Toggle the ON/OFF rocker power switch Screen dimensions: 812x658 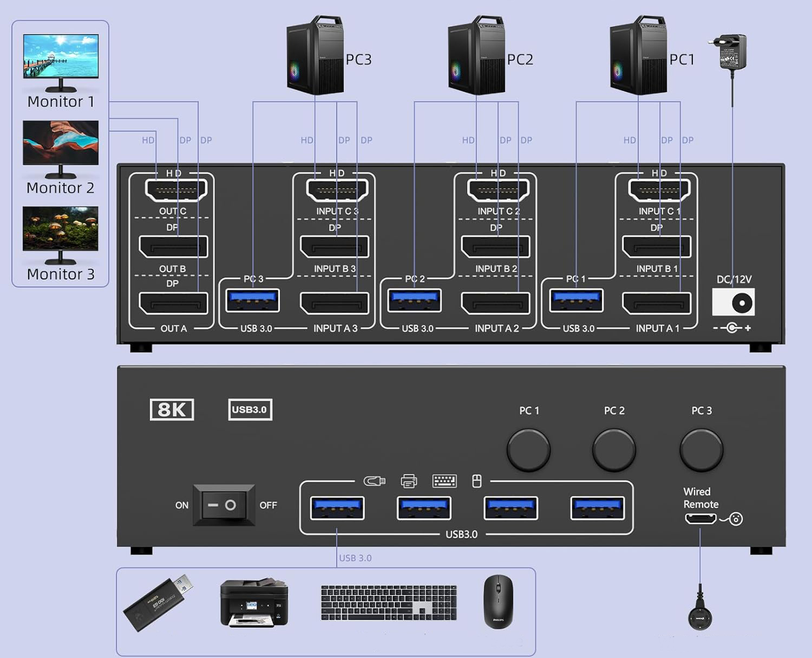(x=224, y=505)
